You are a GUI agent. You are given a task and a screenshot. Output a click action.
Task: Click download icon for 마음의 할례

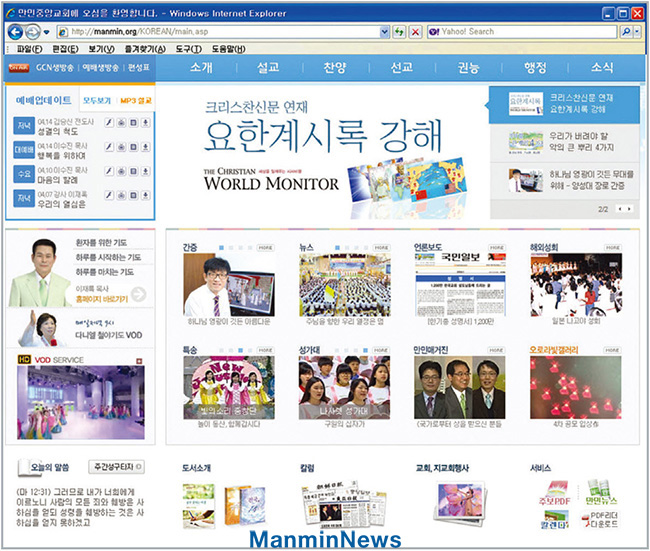click(146, 171)
